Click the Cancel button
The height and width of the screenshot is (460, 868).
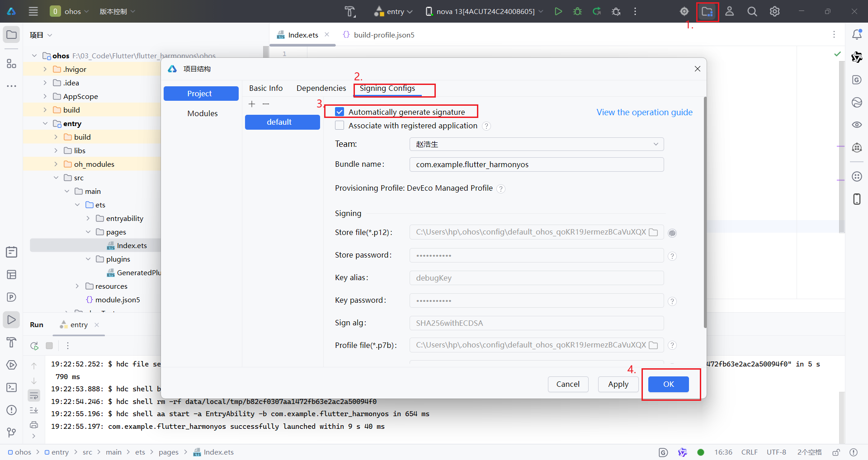pos(568,384)
